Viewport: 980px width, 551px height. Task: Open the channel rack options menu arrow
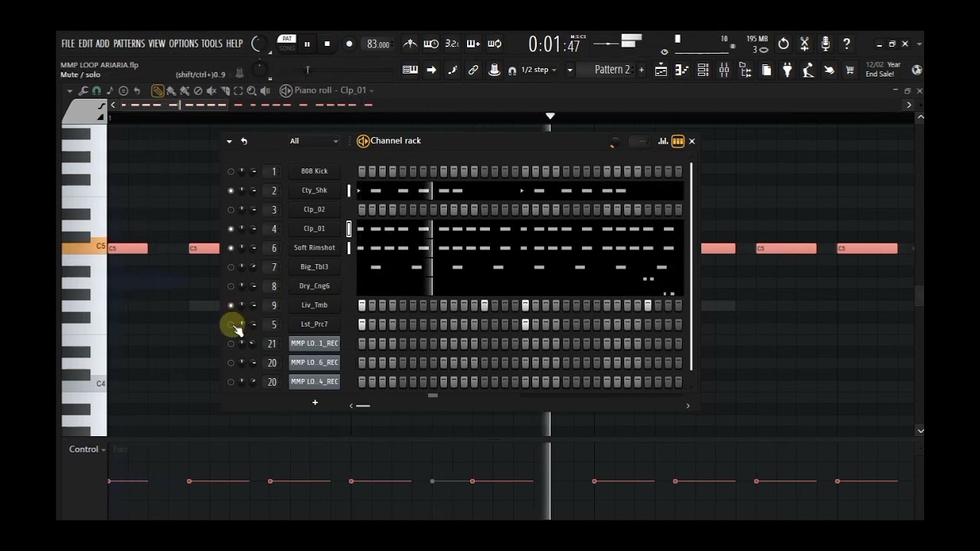pyautogui.click(x=229, y=141)
